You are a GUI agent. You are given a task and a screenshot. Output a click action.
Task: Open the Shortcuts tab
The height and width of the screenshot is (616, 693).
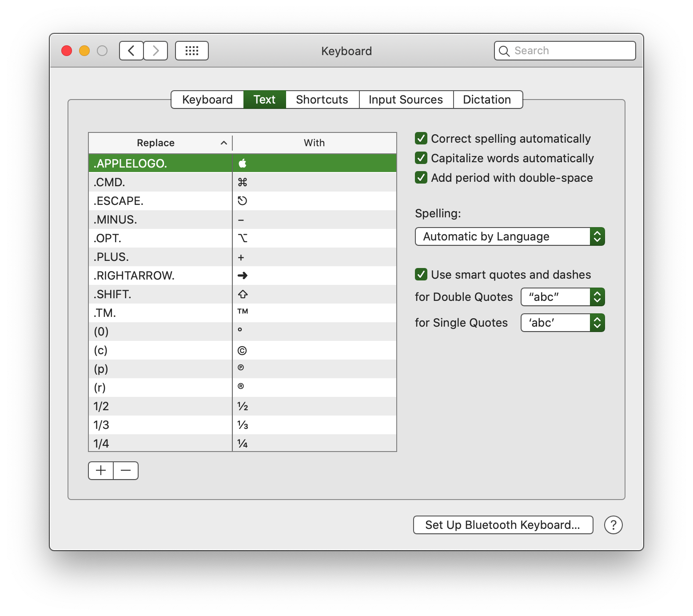pos(322,100)
